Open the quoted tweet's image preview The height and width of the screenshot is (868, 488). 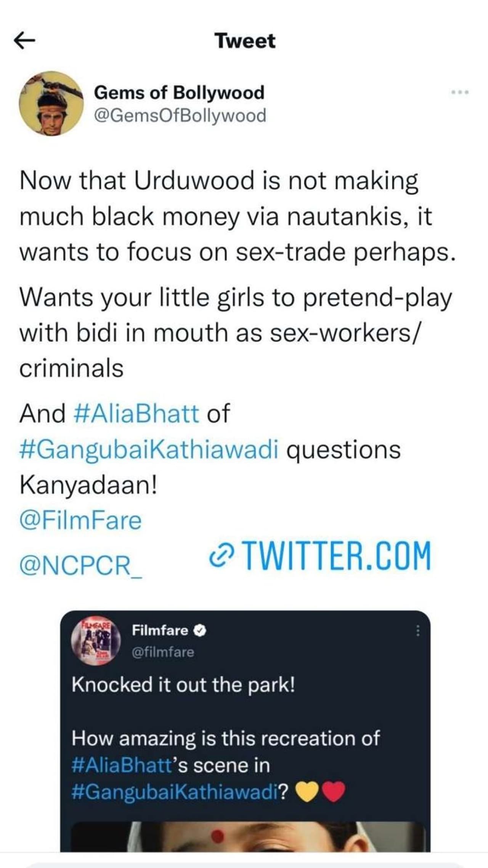[x=248, y=836]
